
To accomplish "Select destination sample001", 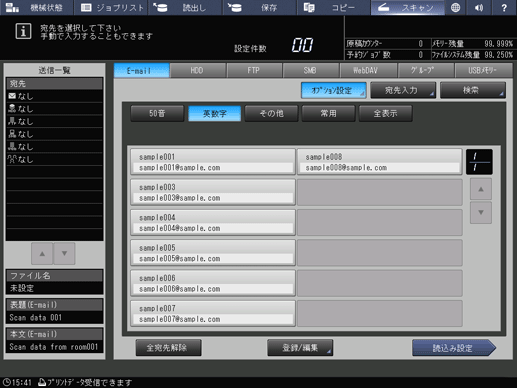I will [x=213, y=162].
